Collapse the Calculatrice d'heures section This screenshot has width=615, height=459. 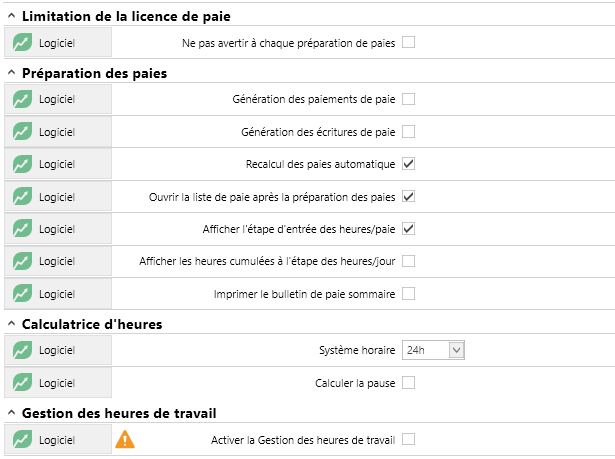(12, 324)
